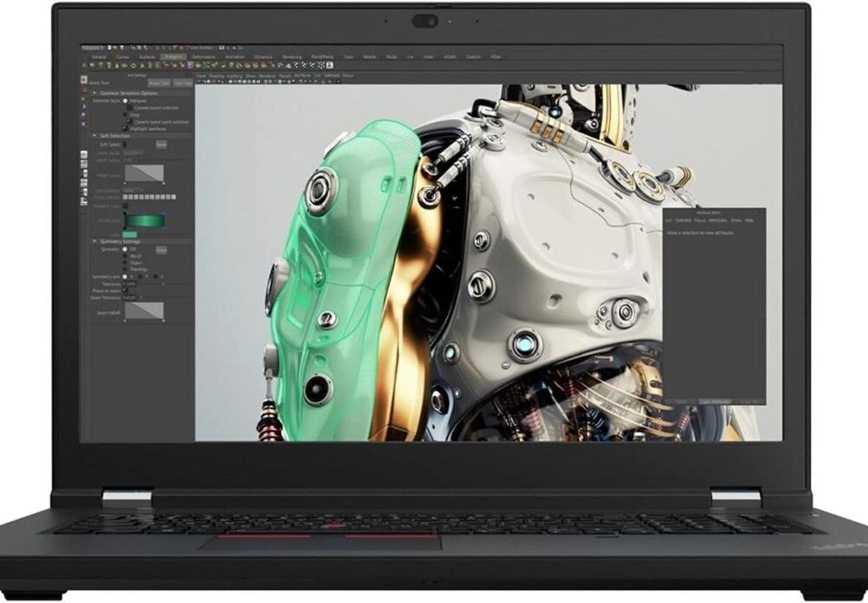Select the Drag selection style radio
The width and height of the screenshot is (868, 603).
tap(125, 115)
